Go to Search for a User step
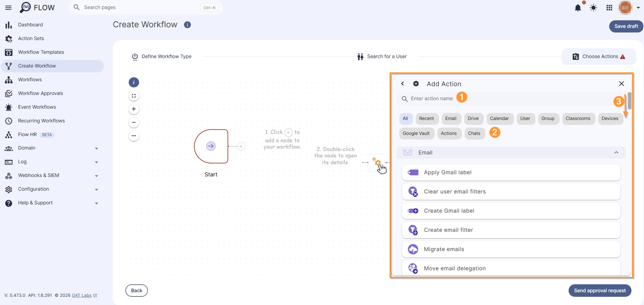 tap(382, 57)
